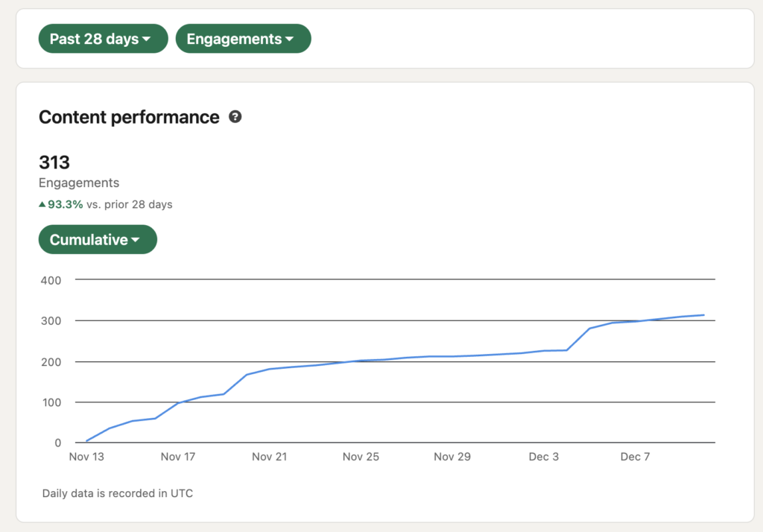763x532 pixels.
Task: Click the Content performance help icon
Action: click(235, 117)
